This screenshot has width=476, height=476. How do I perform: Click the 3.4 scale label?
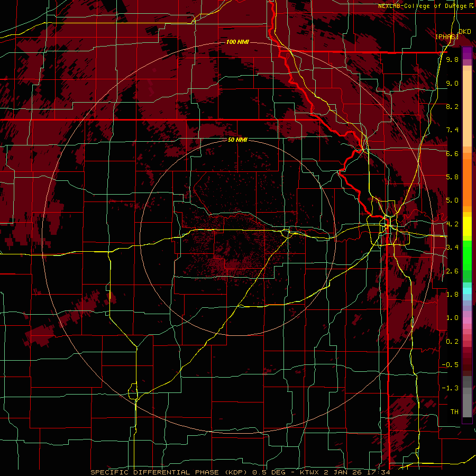point(452,248)
